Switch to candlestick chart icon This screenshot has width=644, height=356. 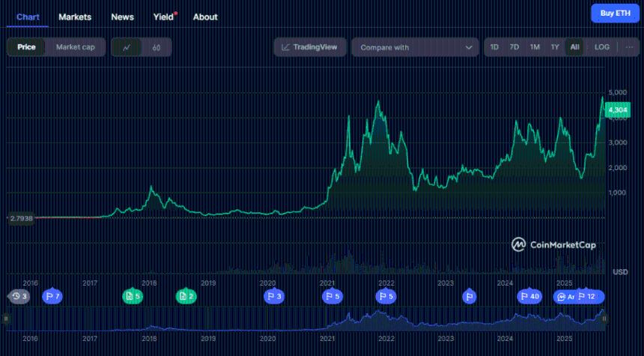click(x=156, y=47)
